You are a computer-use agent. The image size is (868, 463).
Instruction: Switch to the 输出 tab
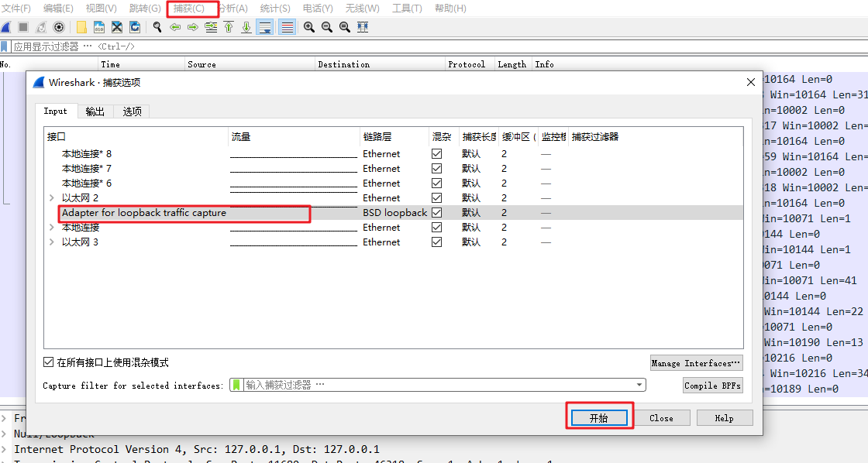[95, 111]
